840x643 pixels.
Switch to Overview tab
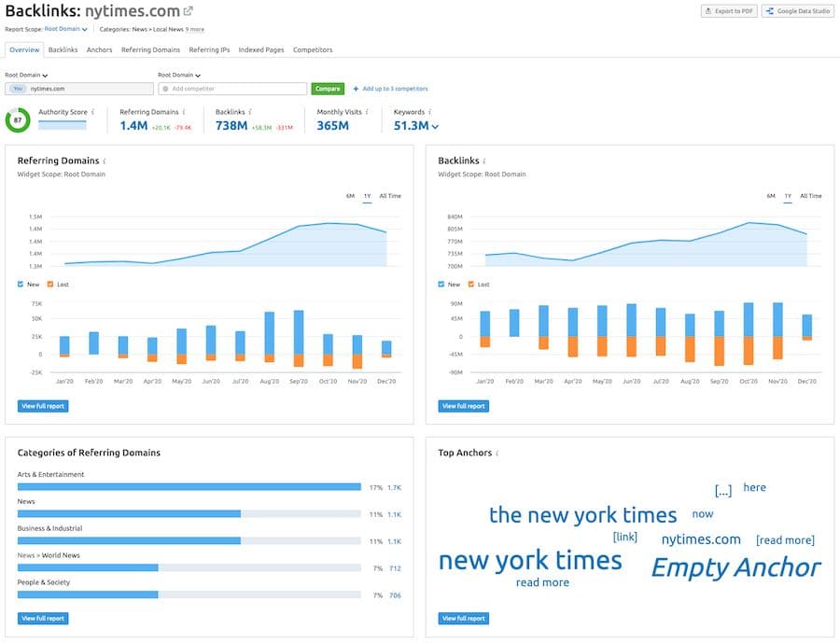(x=24, y=49)
